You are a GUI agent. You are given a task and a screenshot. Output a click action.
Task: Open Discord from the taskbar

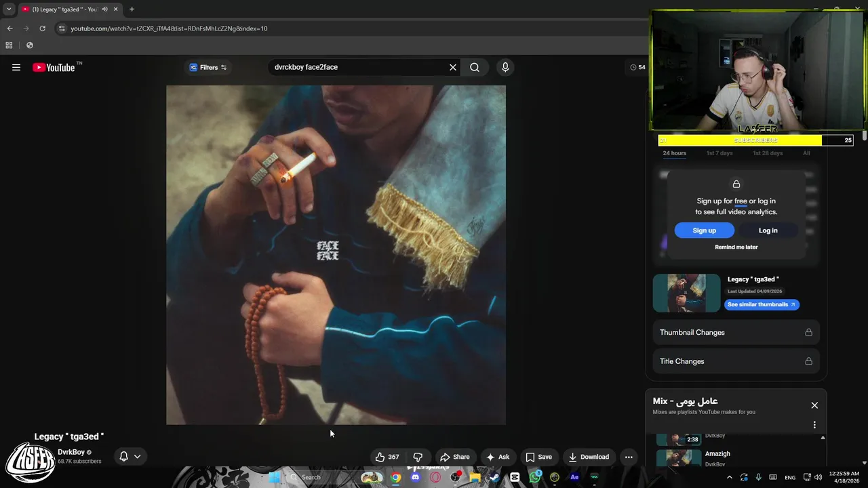tap(415, 477)
